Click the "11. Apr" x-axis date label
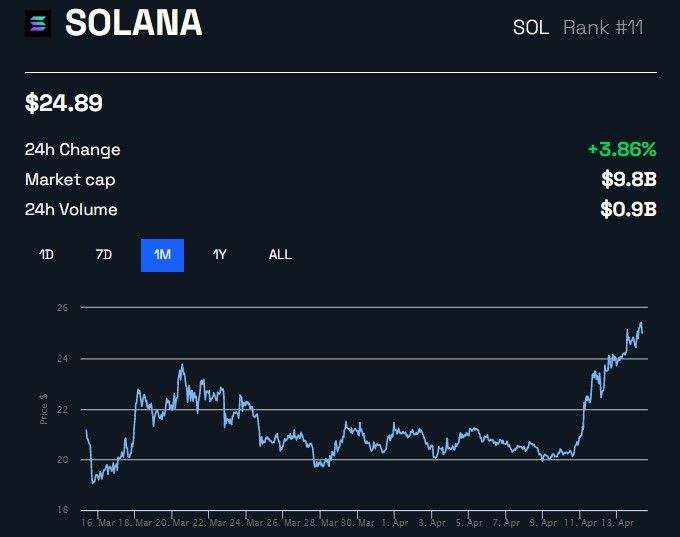The width and height of the screenshot is (680, 537). click(583, 523)
